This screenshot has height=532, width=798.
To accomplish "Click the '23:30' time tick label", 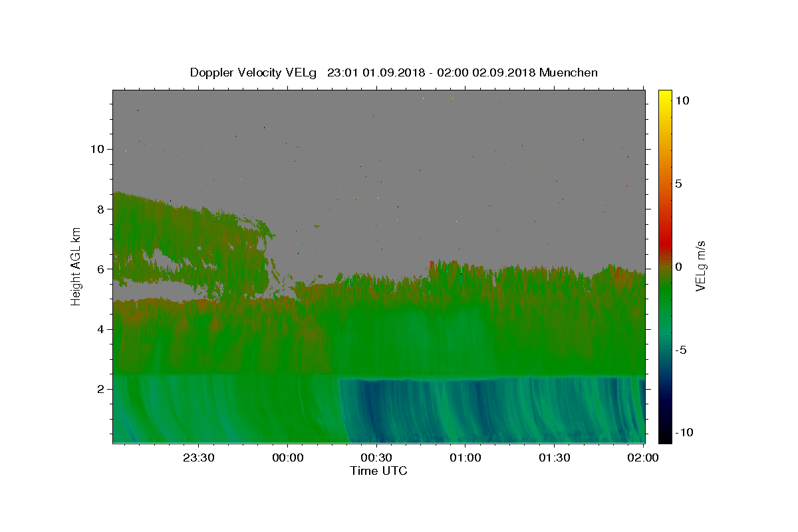I will pyautogui.click(x=198, y=458).
